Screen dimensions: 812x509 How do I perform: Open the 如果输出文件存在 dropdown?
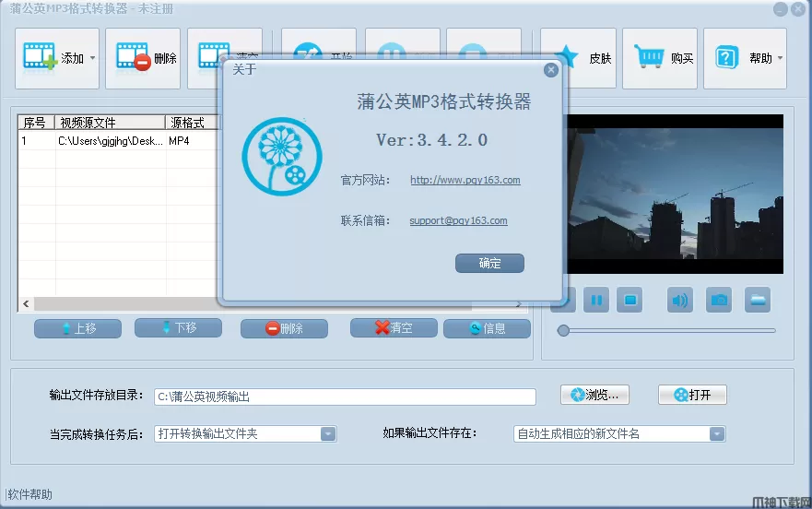click(x=716, y=433)
